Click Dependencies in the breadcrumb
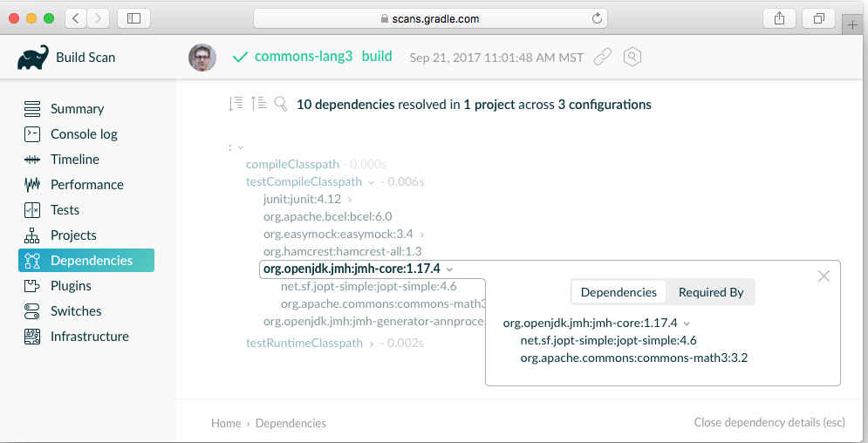Viewport: 868px width, 443px height. pos(290,423)
